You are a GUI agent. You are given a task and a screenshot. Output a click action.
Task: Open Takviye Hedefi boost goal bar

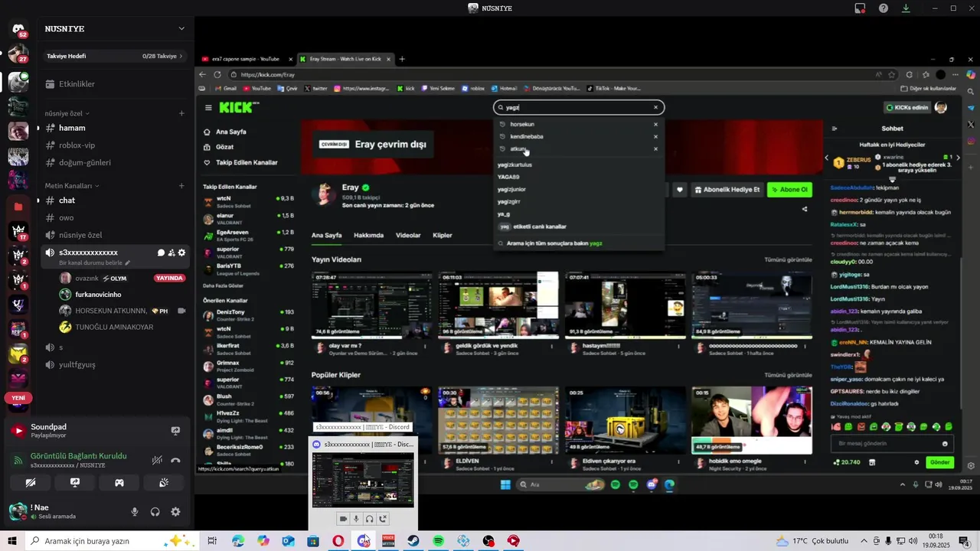click(x=113, y=57)
